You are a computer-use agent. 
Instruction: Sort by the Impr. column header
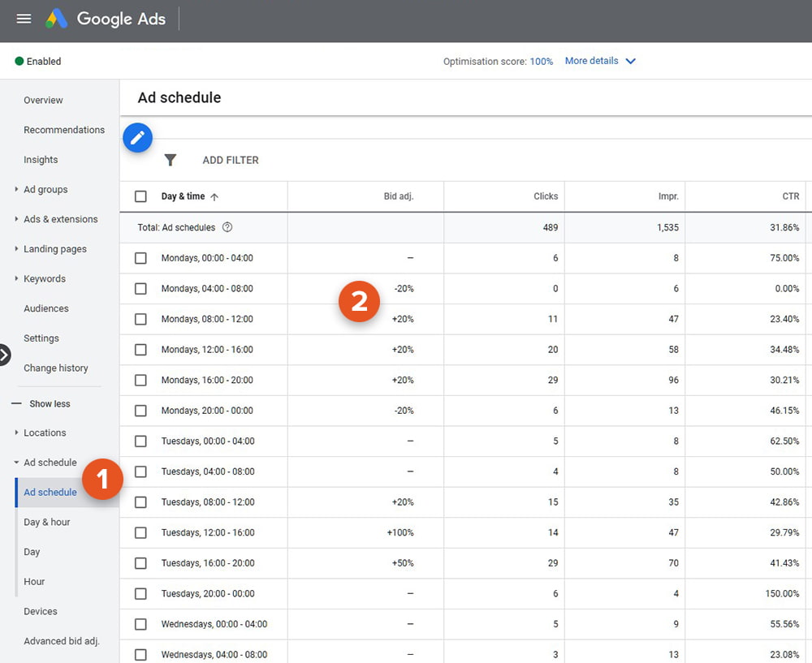[668, 196]
